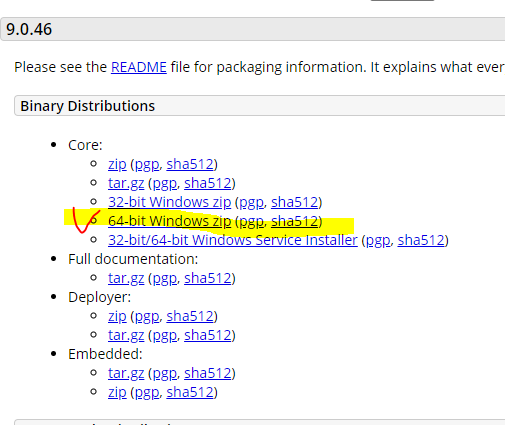This screenshot has width=505, height=425.
Task: Open pgp for Windows Service Installer
Action: [x=378, y=241]
